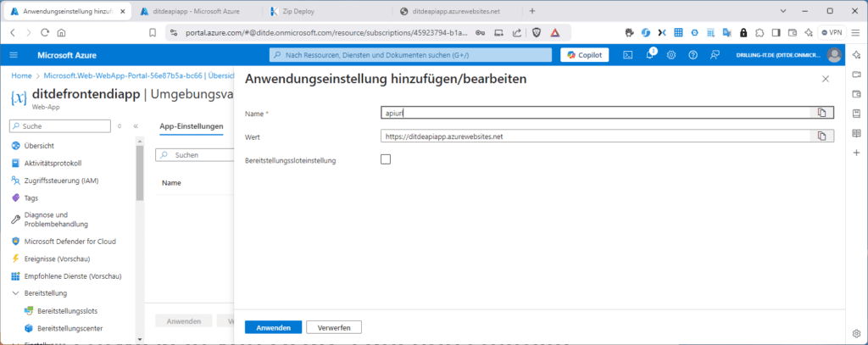Go back in the browser
Screen dimensions: 868x345
(x=13, y=33)
